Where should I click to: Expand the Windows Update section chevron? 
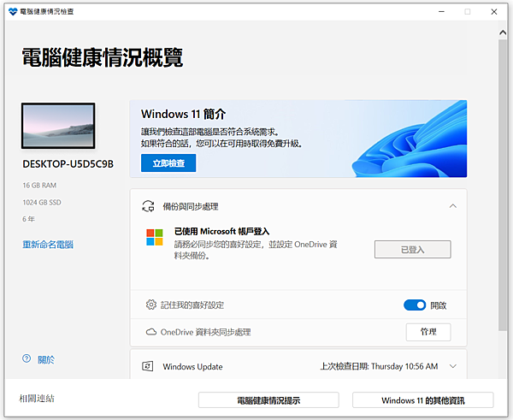(453, 366)
